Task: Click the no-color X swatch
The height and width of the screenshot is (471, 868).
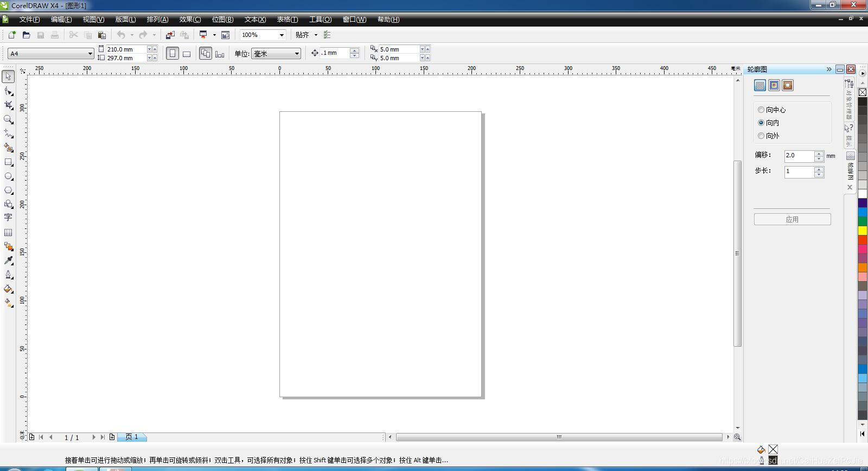Action: tap(862, 92)
